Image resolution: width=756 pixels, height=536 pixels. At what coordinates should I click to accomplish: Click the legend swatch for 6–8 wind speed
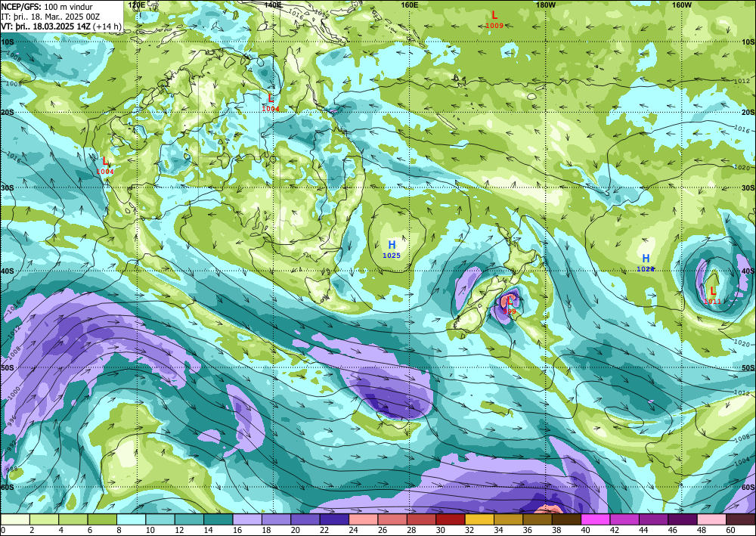102,519
